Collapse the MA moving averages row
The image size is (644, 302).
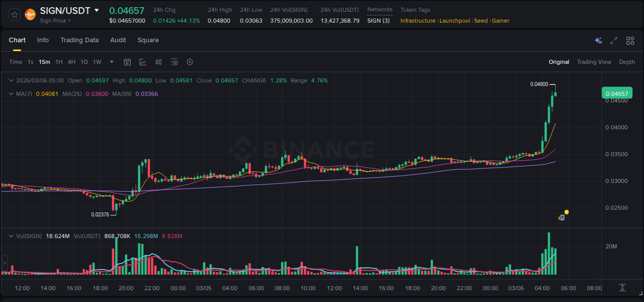coord(11,94)
